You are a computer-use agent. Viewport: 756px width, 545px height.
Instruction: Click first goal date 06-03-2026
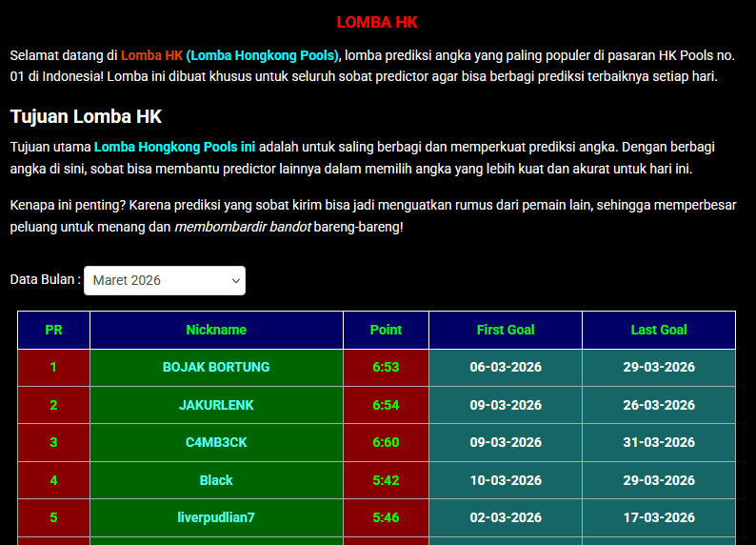pos(506,367)
